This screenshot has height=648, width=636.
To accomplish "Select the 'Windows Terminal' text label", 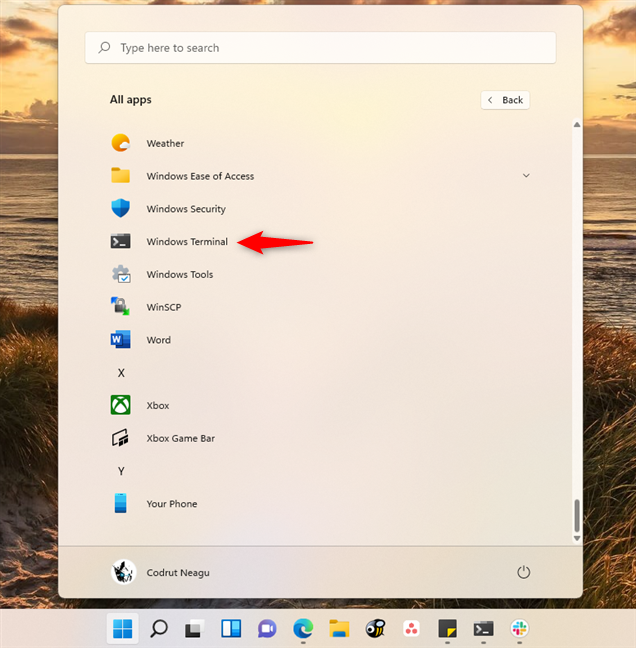I will [x=187, y=241].
